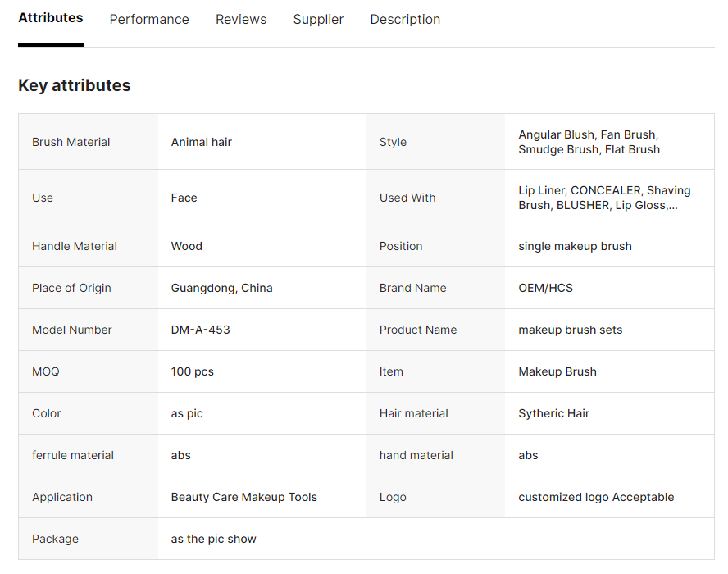728x574 pixels.
Task: Click the Key attributes heading
Action: (x=75, y=85)
